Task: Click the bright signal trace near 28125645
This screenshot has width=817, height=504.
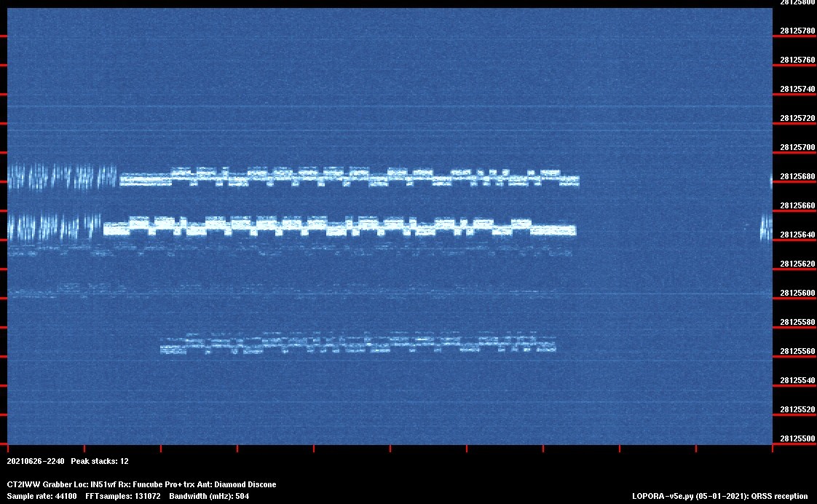Action: coord(340,227)
